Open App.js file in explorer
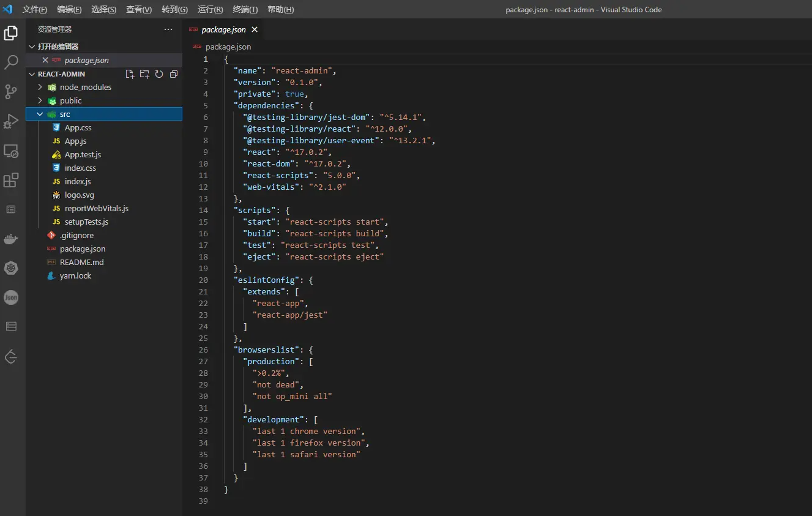The image size is (812, 516). (x=76, y=141)
